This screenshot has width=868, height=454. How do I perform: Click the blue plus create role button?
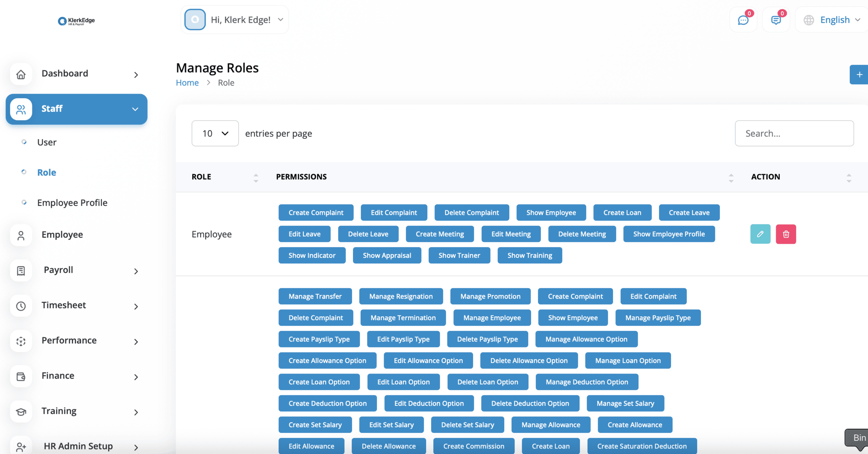859,75
